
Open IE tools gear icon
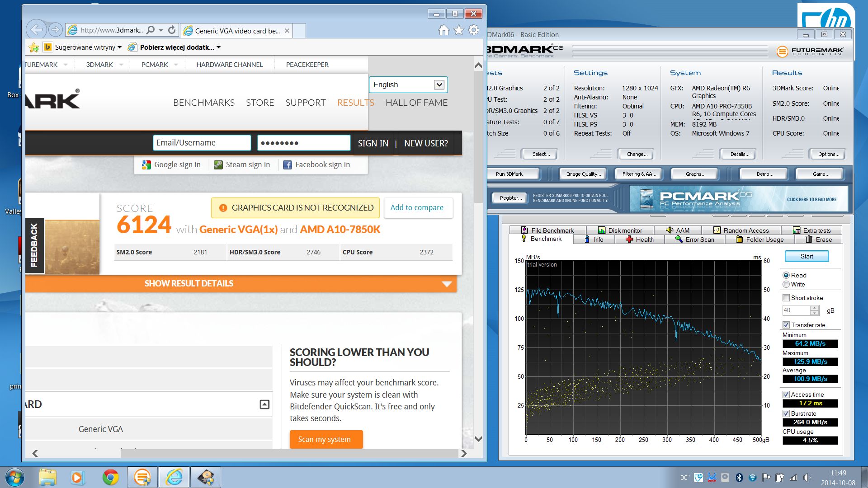[473, 30]
